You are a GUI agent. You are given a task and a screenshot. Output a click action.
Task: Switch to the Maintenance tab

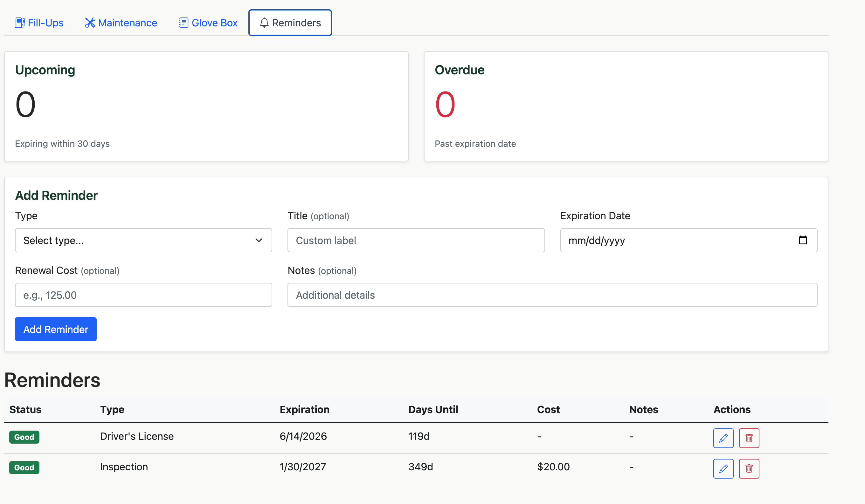click(x=121, y=23)
